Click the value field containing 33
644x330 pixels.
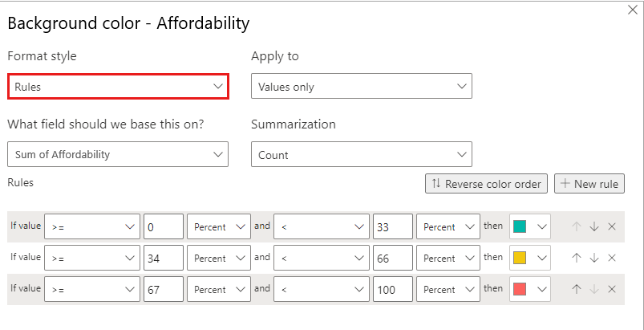click(x=393, y=226)
